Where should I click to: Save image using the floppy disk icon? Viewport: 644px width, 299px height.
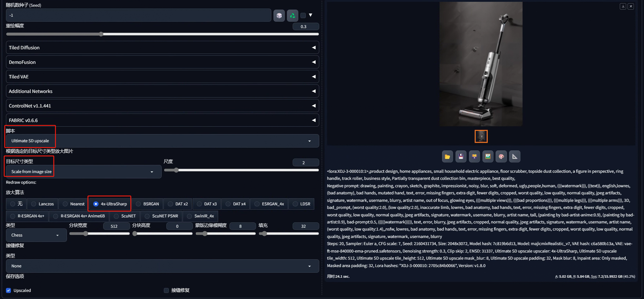(x=461, y=156)
